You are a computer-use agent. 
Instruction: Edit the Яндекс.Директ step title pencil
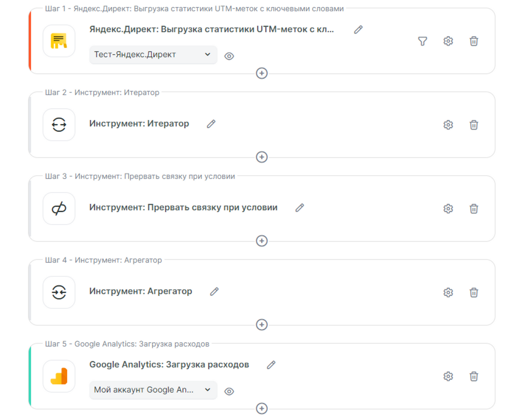(x=358, y=30)
